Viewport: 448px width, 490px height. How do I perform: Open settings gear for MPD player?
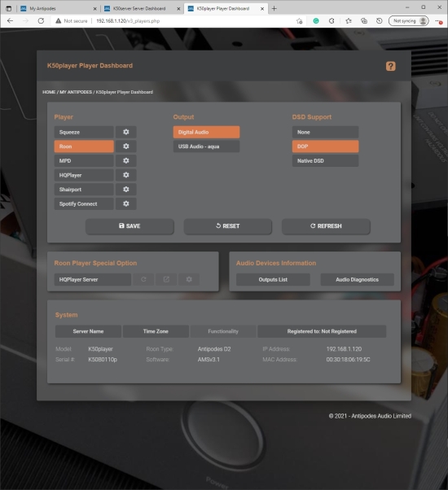coord(126,161)
